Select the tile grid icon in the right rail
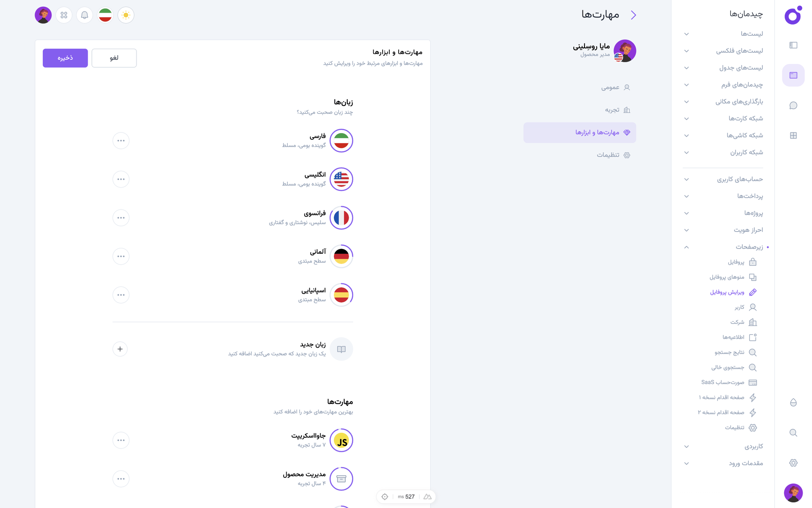The width and height of the screenshot is (812, 508). pos(793,135)
